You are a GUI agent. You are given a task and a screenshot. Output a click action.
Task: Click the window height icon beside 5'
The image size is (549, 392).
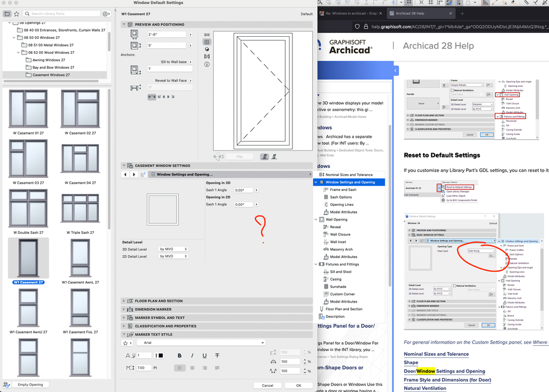pyautogui.click(x=136, y=46)
